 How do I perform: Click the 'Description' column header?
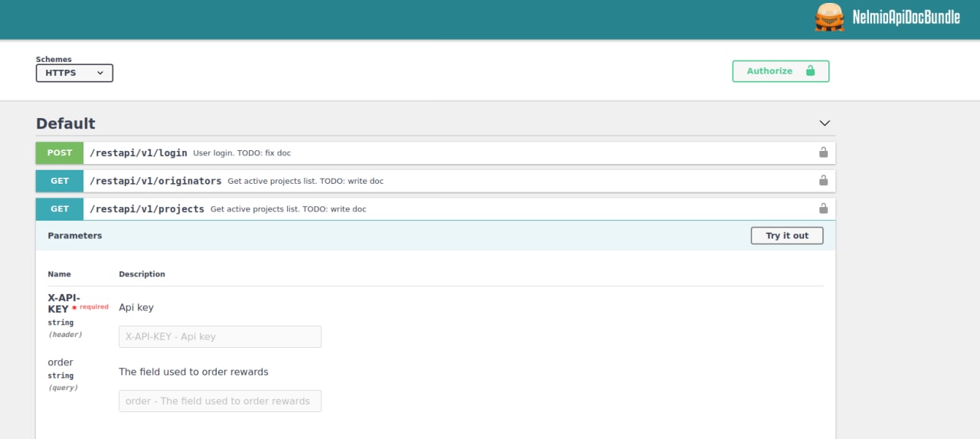[x=142, y=274]
